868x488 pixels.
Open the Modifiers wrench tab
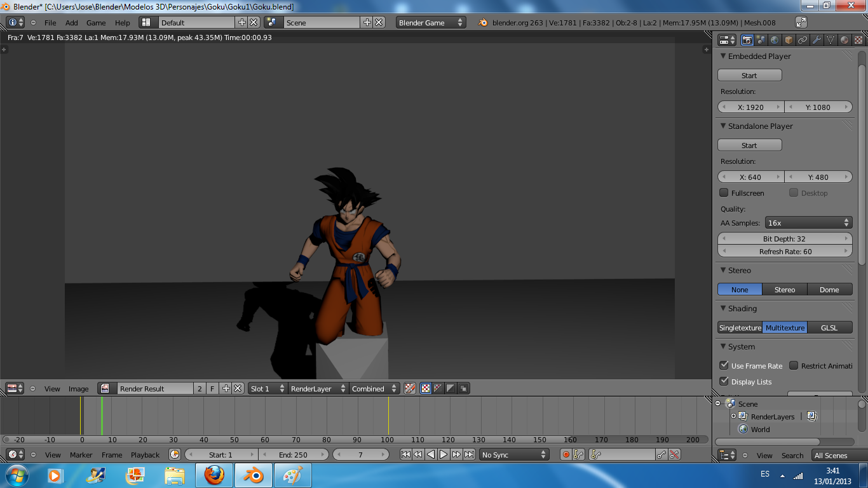tap(817, 40)
